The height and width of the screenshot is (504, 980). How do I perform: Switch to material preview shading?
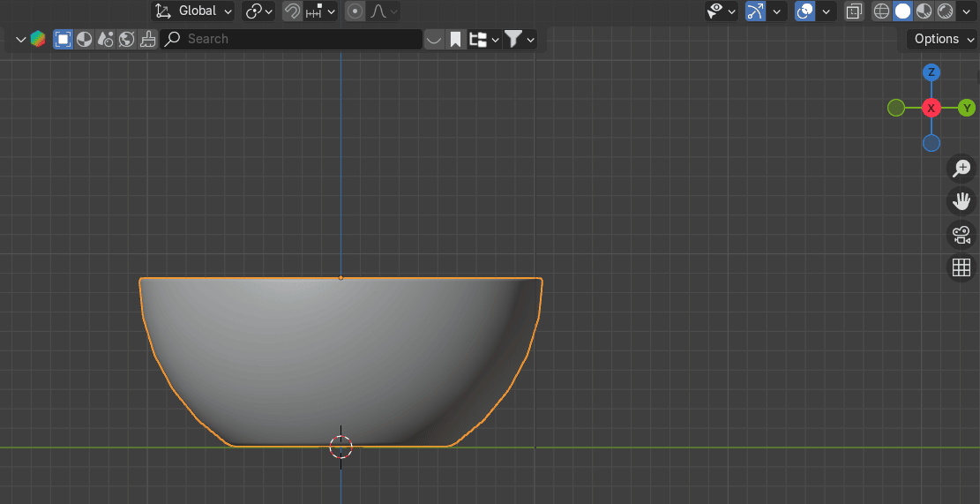(924, 11)
